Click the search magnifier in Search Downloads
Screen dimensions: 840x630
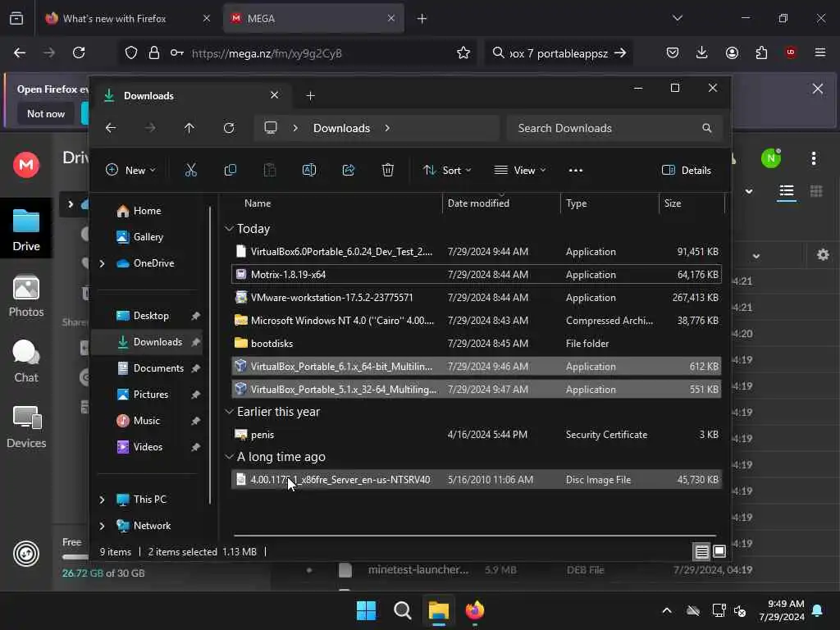[x=707, y=128]
